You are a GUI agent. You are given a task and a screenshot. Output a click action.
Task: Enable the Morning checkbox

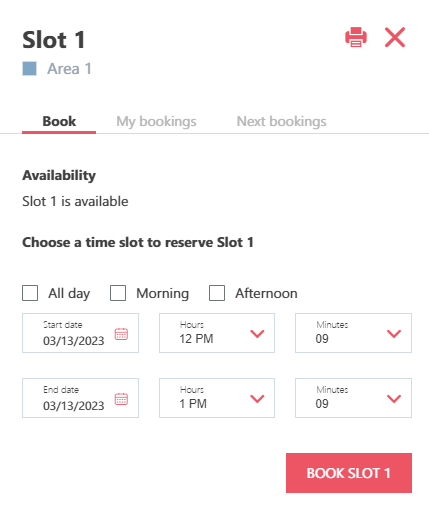(x=118, y=293)
